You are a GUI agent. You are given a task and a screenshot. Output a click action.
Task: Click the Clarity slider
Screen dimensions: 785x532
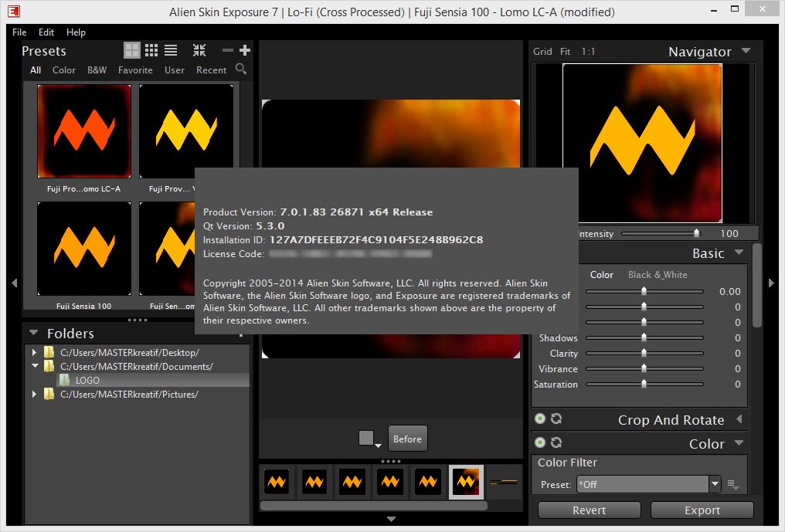coord(644,354)
